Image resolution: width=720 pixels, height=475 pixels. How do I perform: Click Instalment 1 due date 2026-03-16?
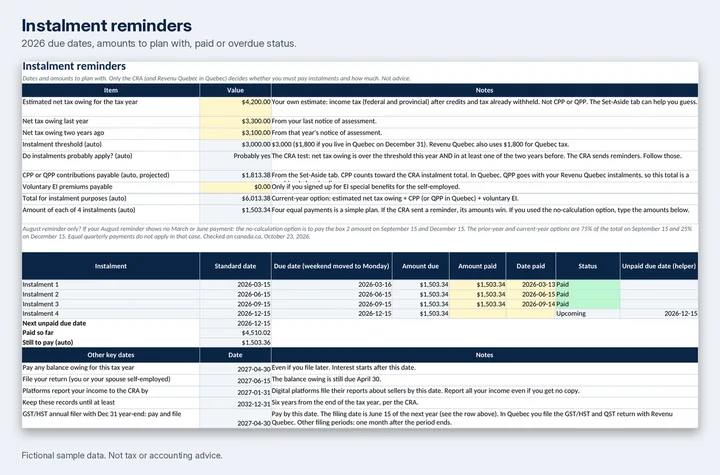click(332, 285)
